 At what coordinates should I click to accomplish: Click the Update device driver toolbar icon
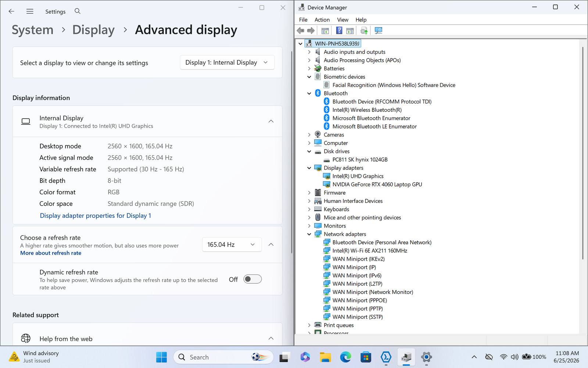364,31
